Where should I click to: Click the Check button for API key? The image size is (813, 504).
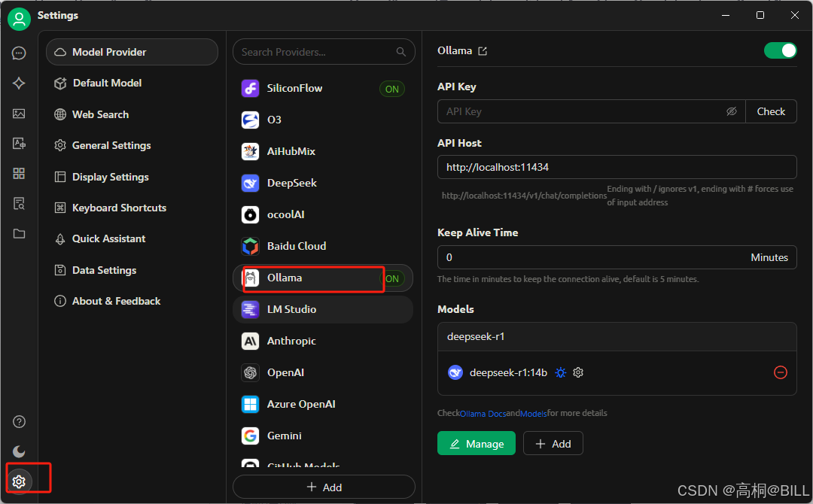point(771,111)
